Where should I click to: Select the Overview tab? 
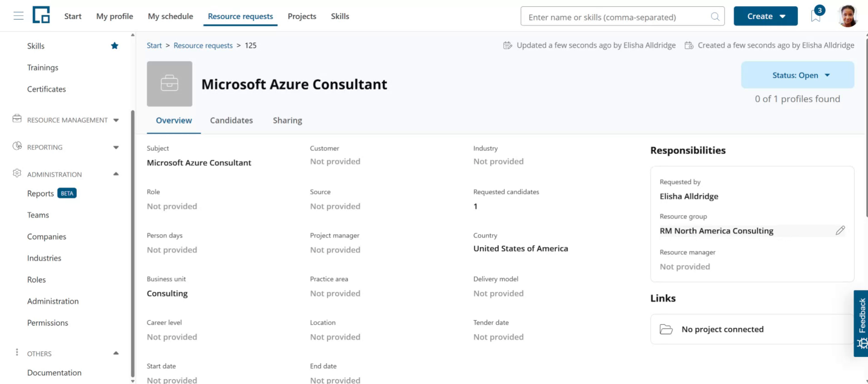174,120
